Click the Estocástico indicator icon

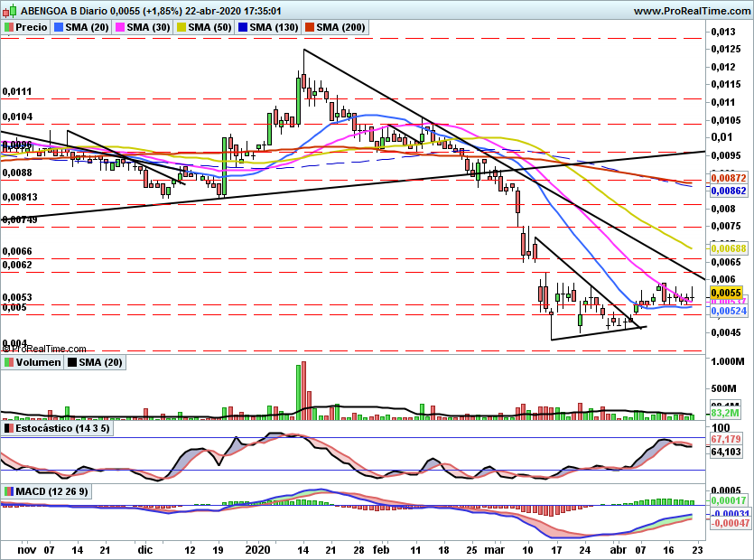9,428
